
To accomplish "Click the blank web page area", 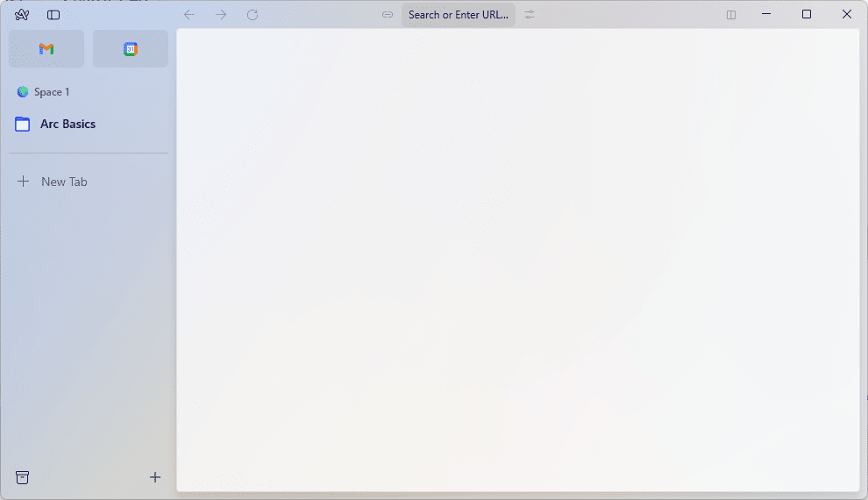I will click(x=517, y=263).
